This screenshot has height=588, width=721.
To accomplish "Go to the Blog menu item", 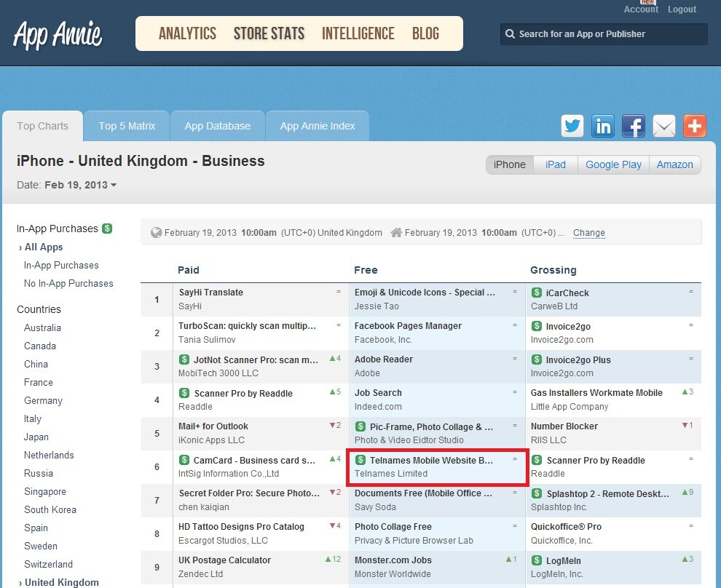I will coord(426,33).
